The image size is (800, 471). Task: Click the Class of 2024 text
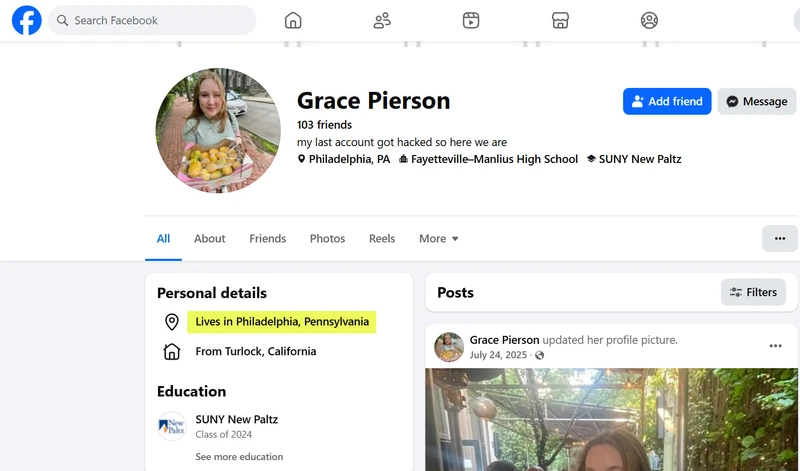pyautogui.click(x=223, y=435)
